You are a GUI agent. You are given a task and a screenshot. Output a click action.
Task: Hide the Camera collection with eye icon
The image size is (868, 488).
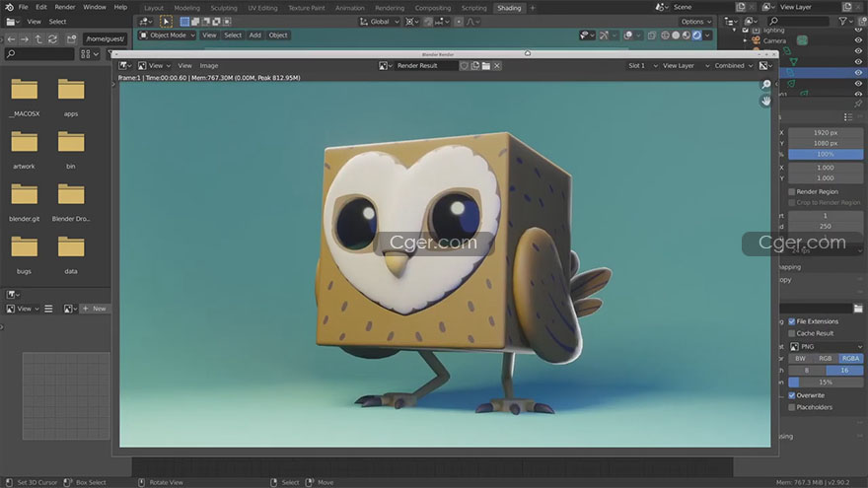tap(858, 40)
